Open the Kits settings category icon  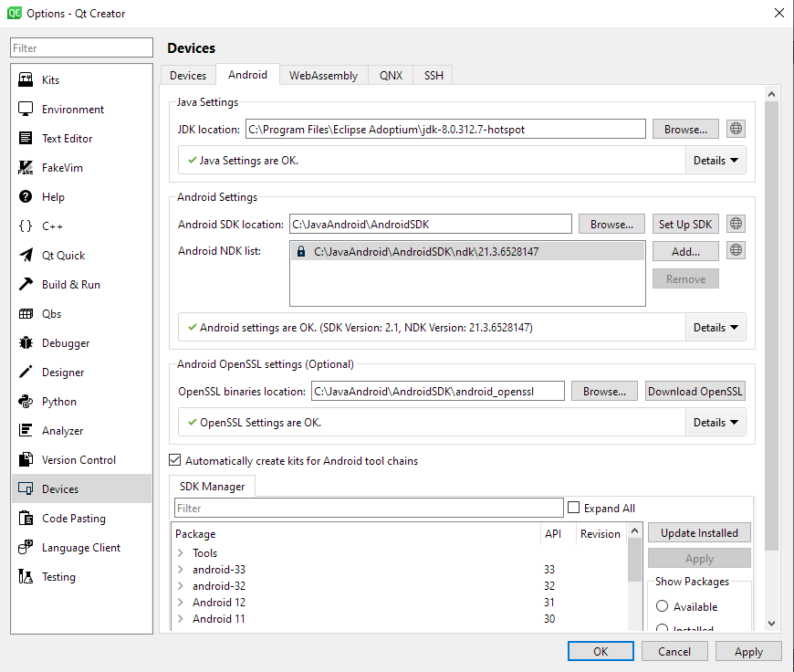[x=26, y=80]
